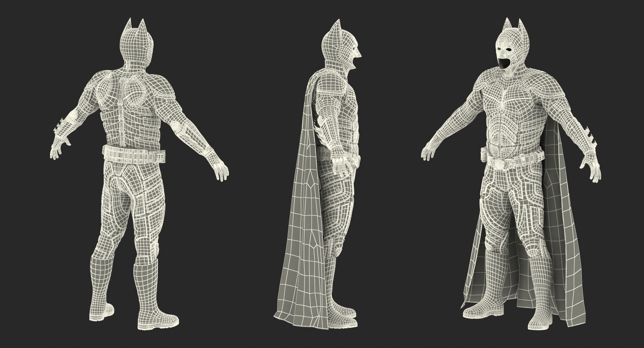
Task: Click the back-view Batman wireframe model
Action: [139, 174]
